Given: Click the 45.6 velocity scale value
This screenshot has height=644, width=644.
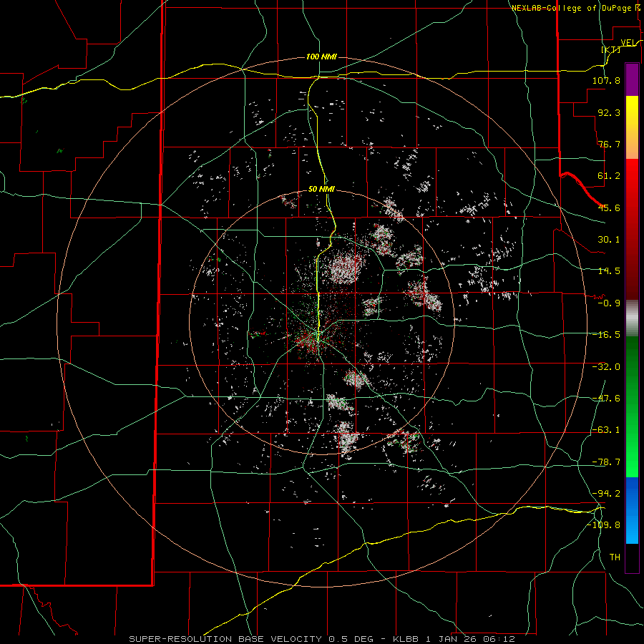Looking at the screenshot, I should (609, 208).
